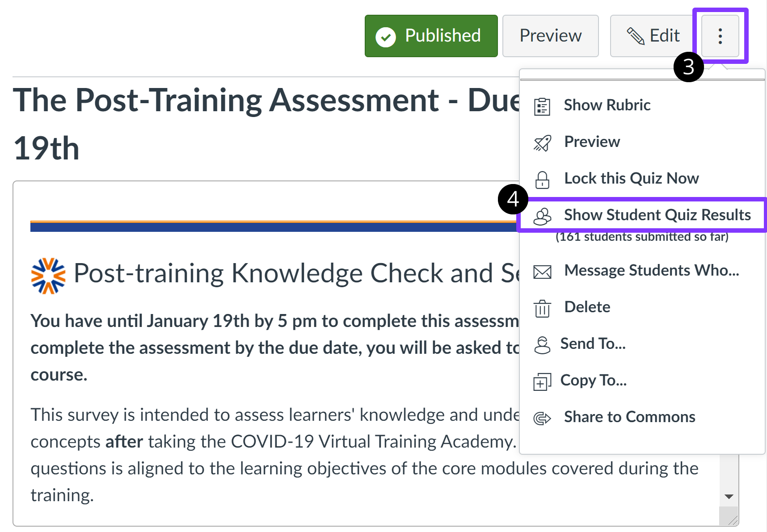767x532 pixels.
Task: Click the description box resize handle corner
Action: point(731,519)
